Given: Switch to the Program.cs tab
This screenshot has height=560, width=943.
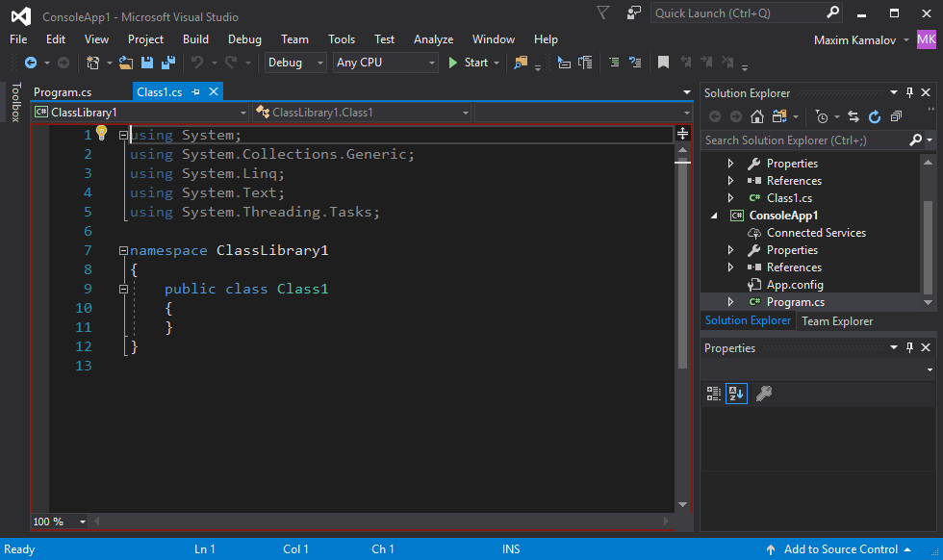Looking at the screenshot, I should click(63, 92).
